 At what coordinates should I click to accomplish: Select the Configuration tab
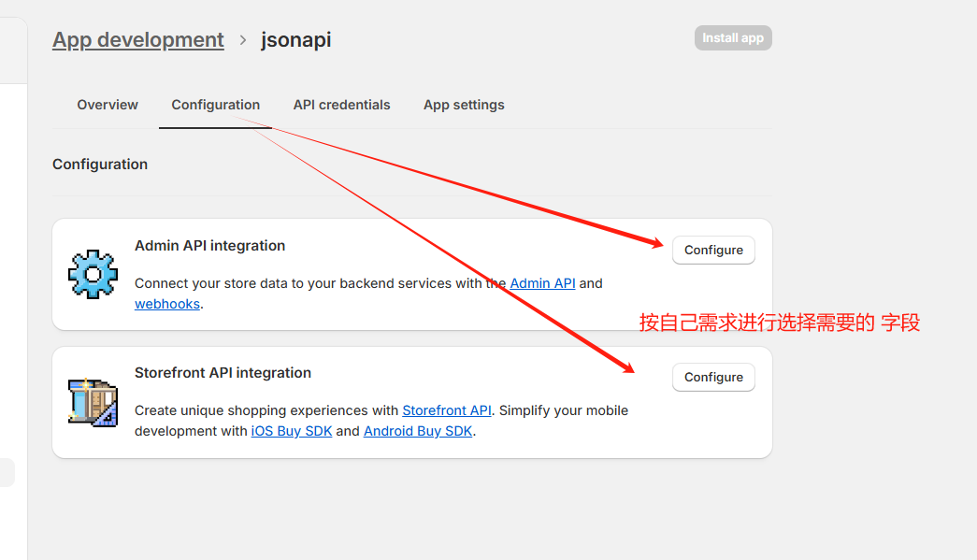(x=216, y=105)
